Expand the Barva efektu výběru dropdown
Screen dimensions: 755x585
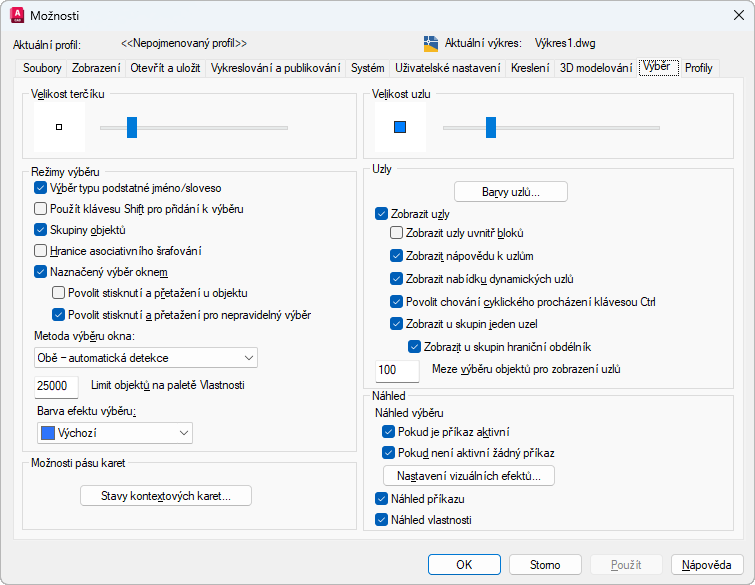pyautogui.click(x=114, y=433)
